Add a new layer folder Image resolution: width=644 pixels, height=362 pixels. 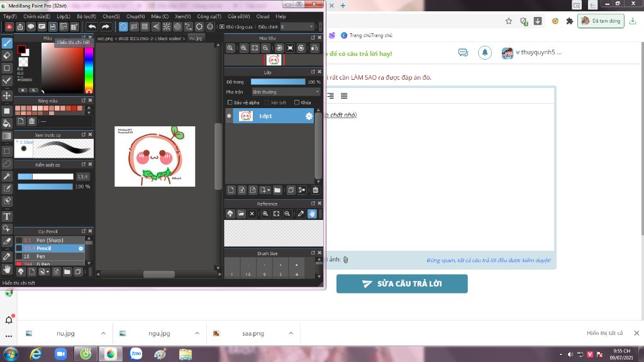[x=277, y=190]
